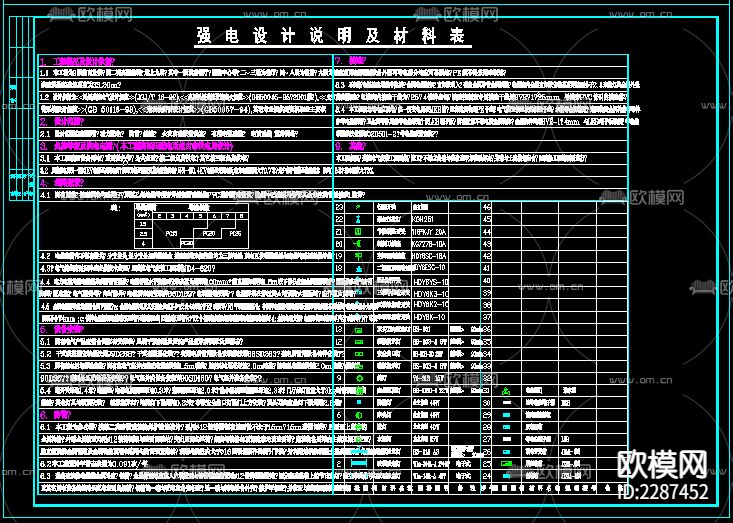Click column header 8 in conduit table
Screen dimensions: 733x523
point(241,216)
